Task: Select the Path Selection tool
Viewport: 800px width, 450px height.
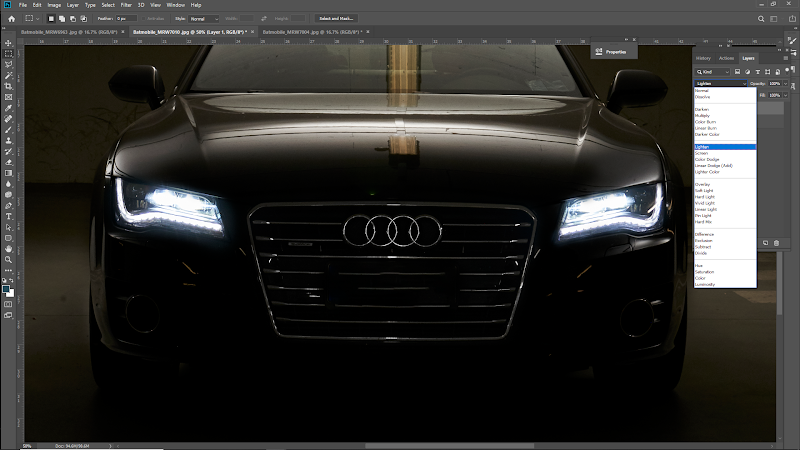Action: click(x=8, y=228)
